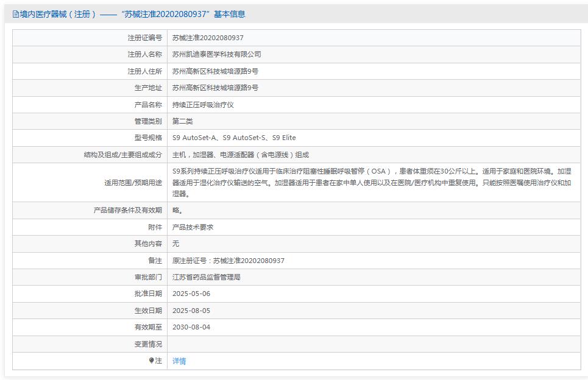Select approving department 江苏省药品监督管理局
Image resolution: width=588 pixels, height=380 pixels.
coord(206,277)
